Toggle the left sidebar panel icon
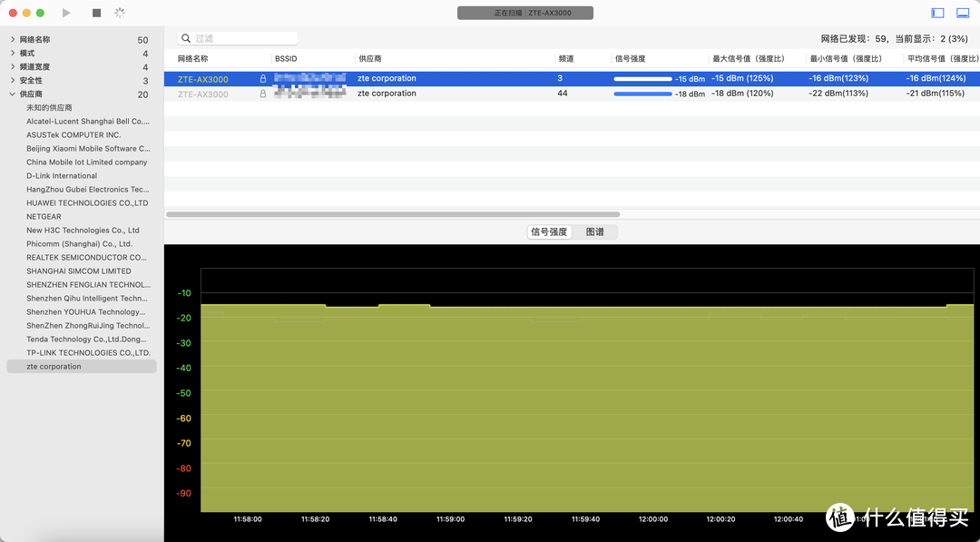 [938, 13]
